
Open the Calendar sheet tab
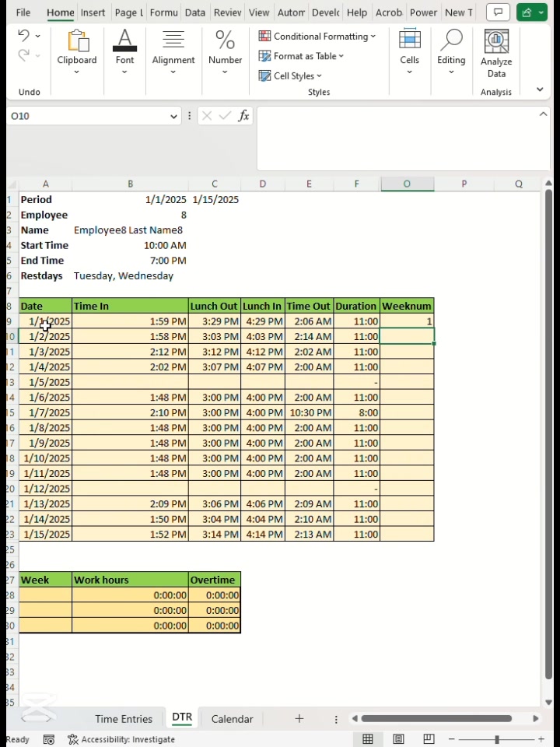coord(232,718)
